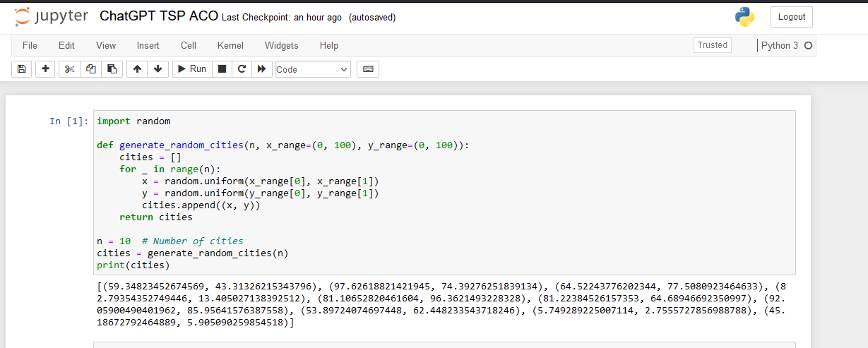Move selected cell up
The width and height of the screenshot is (868, 348).
coord(137,69)
